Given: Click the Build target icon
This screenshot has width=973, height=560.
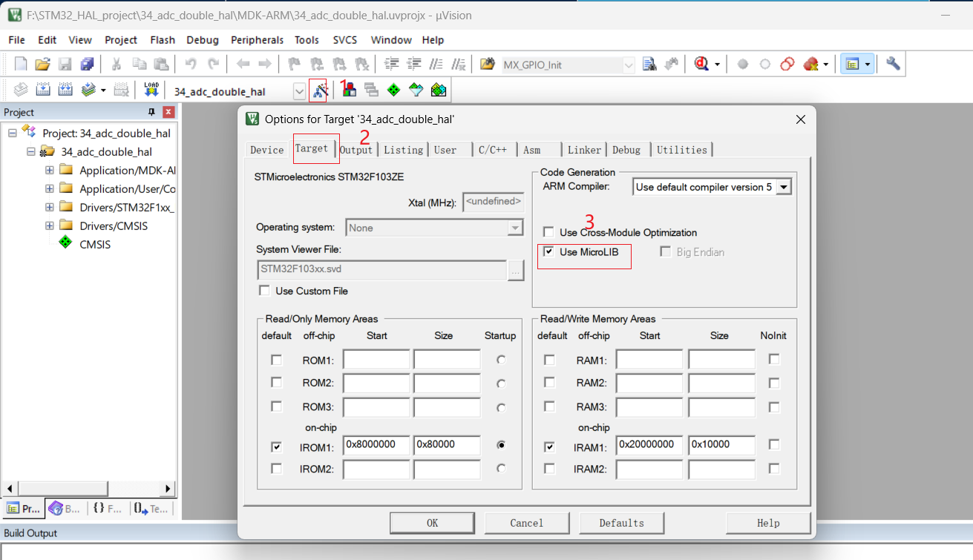Looking at the screenshot, I should point(43,90).
